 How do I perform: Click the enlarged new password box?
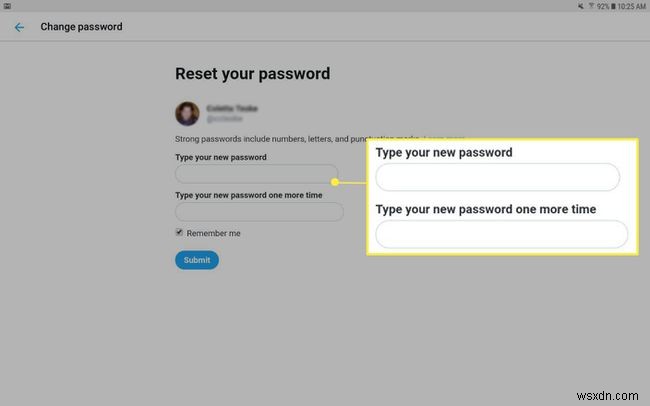point(497,177)
